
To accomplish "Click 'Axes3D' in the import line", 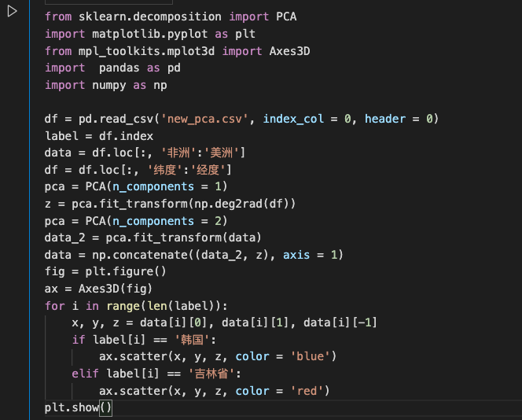I will 289,51.
